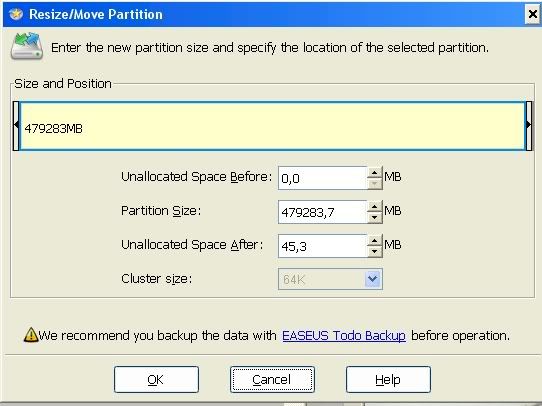Focus the Unallocated Space Before field
The height and width of the screenshot is (406, 542).
(323, 178)
